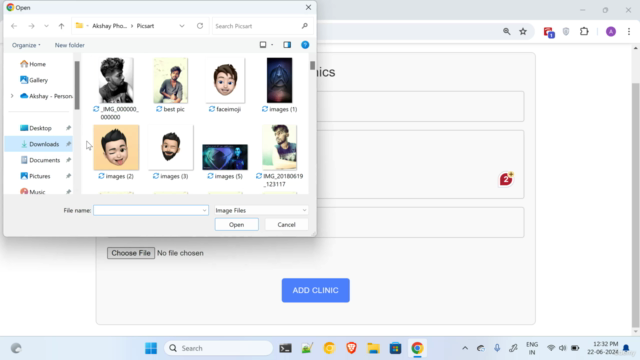Click the taskbar Search box
This screenshot has width=640, height=360.
click(218, 348)
